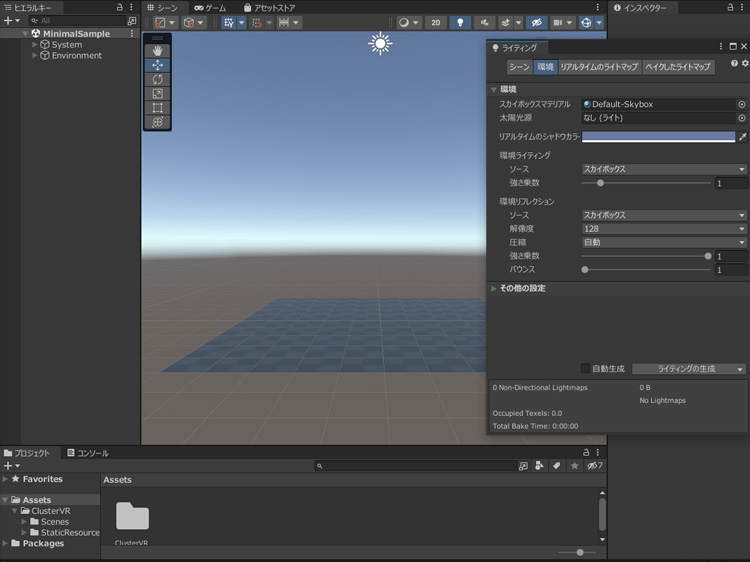Screen dimensions: 750x562
Task: Expand the Environment object in hierarchy
Action: [x=35, y=56]
